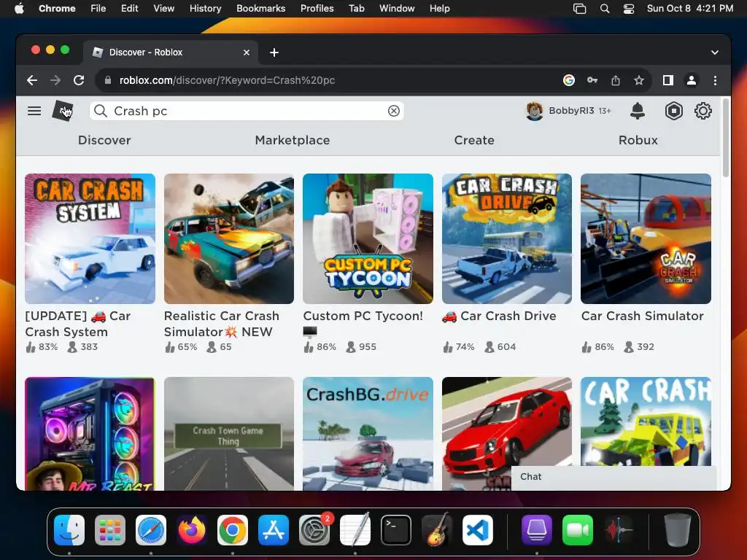Click the Roblox logo home icon
Image resolution: width=747 pixels, height=560 pixels.
pos(63,111)
